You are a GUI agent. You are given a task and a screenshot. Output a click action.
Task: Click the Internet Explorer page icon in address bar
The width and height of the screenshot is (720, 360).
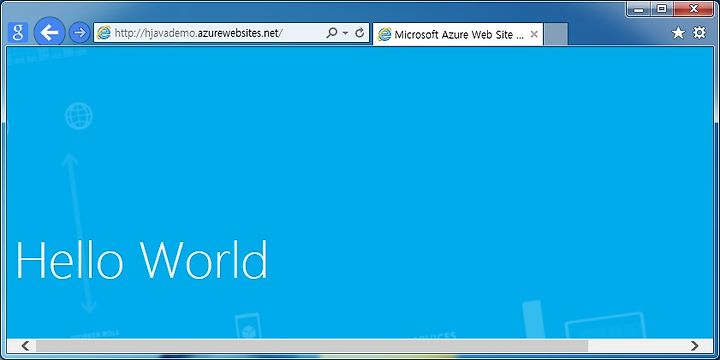[104, 33]
